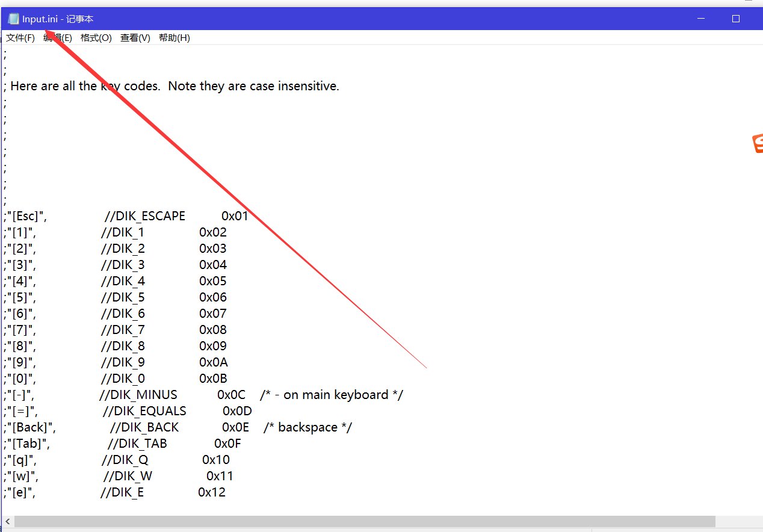Screen dimensions: 763x532
Task: Minimize the Notepad window
Action: (701, 19)
